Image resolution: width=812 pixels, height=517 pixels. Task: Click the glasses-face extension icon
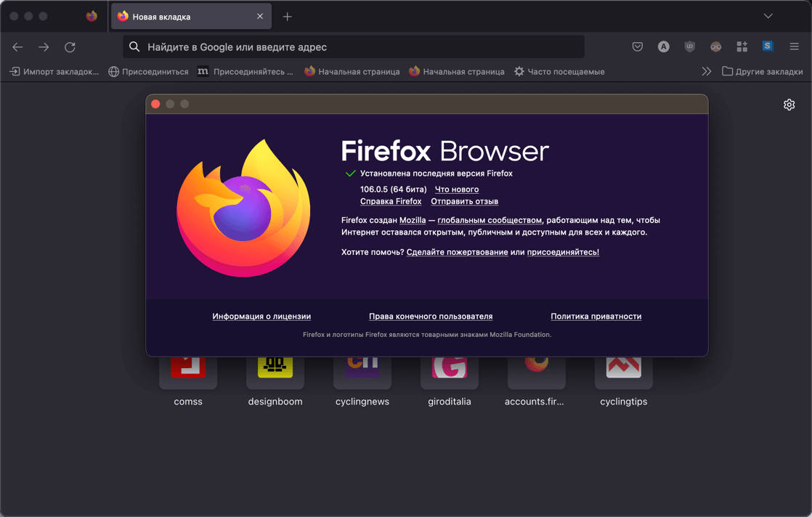715,46
